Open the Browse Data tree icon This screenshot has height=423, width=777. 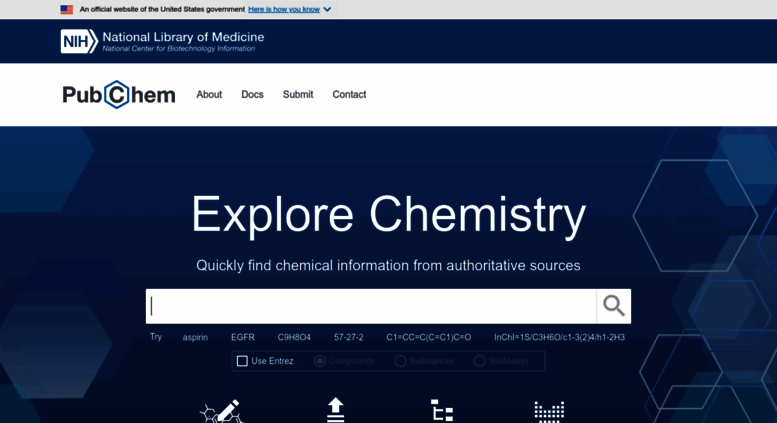(x=442, y=411)
